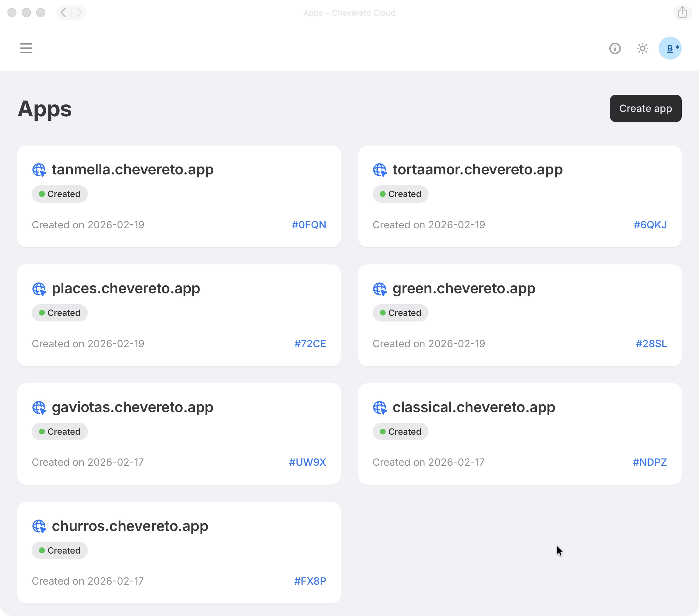
Task: Click the share icon in title bar
Action: pyautogui.click(x=682, y=13)
